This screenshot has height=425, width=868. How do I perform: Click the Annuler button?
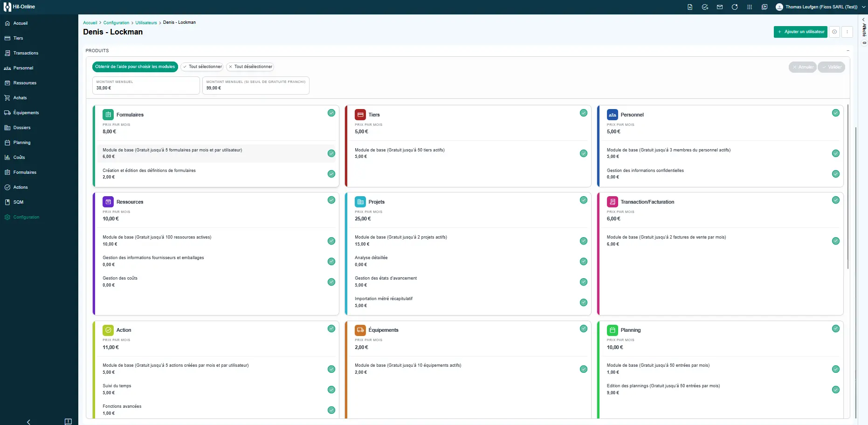803,67
